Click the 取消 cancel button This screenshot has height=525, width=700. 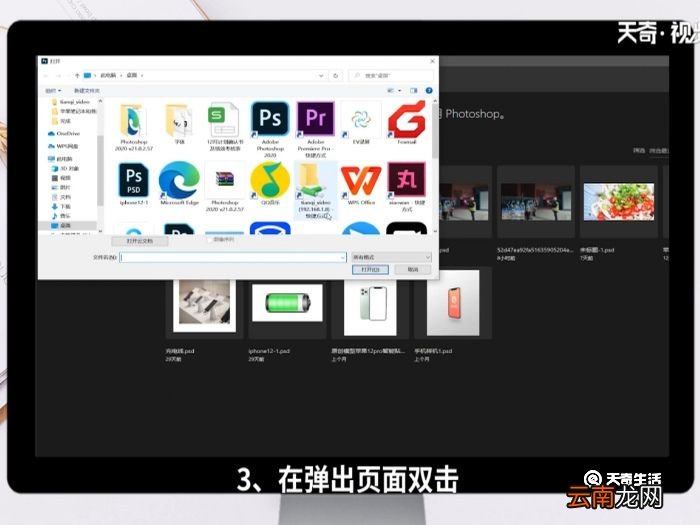(413, 270)
